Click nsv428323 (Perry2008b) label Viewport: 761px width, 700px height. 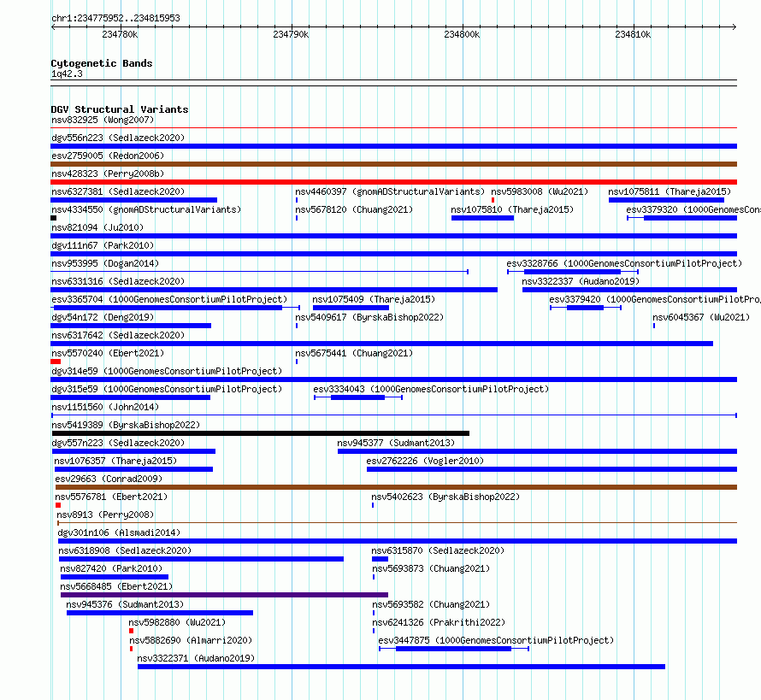[108, 174]
